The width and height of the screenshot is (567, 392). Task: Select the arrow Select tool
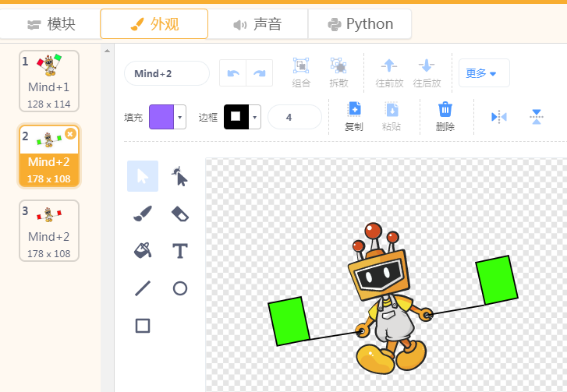point(143,176)
